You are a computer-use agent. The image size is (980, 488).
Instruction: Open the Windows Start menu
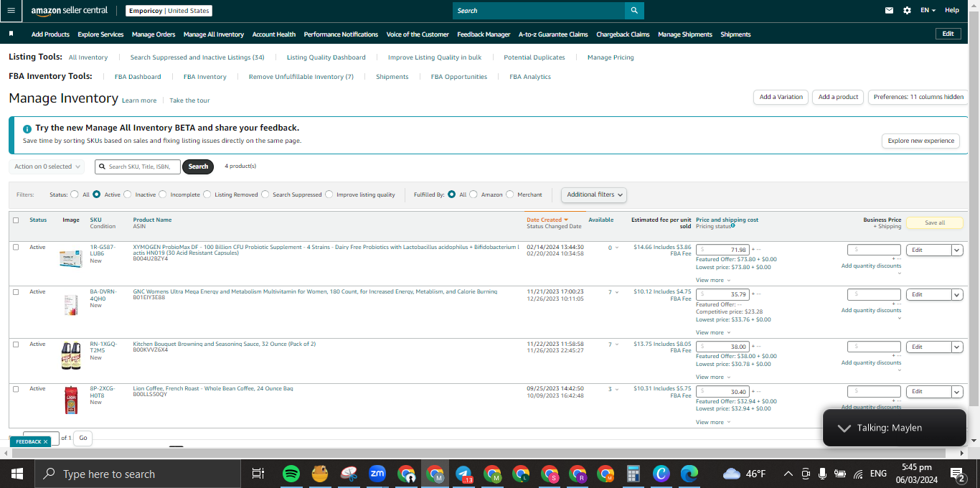[x=17, y=474]
